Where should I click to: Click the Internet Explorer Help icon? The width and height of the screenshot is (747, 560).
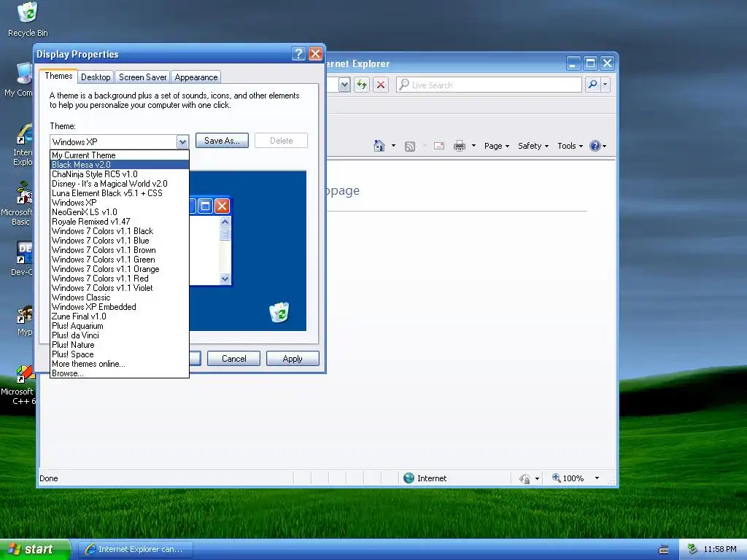pyautogui.click(x=595, y=146)
